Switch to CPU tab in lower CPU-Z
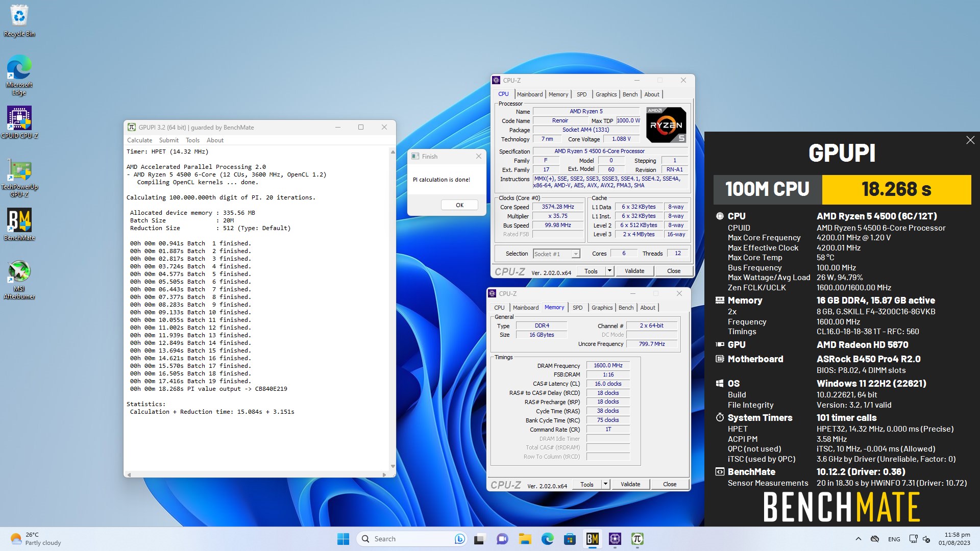Screen dimensions: 980x551 click(499, 308)
